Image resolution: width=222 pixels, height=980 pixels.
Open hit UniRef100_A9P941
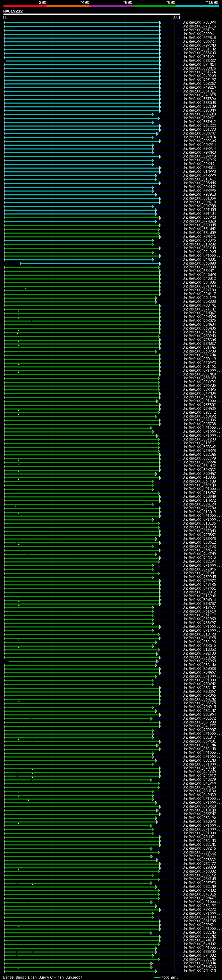[199, 34]
